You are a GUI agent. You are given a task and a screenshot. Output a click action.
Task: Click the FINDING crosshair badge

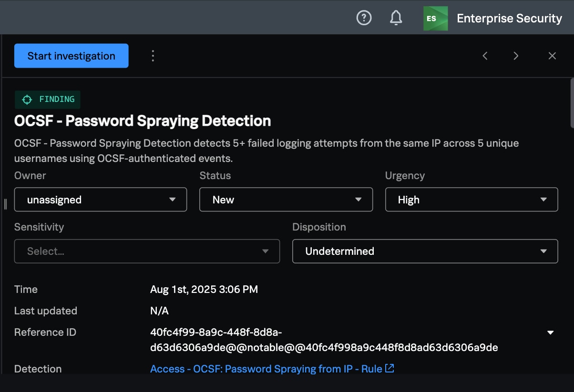[x=48, y=100]
